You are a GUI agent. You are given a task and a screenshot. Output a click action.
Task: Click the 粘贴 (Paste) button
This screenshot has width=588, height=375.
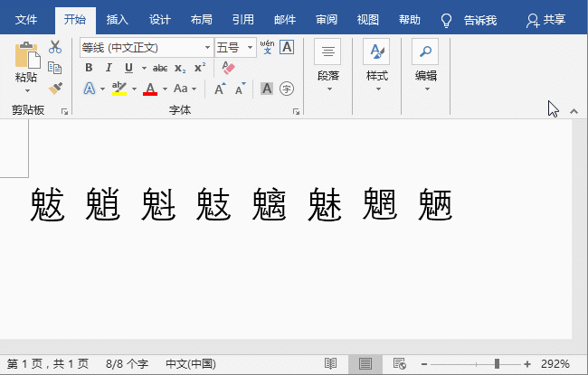coord(26,65)
